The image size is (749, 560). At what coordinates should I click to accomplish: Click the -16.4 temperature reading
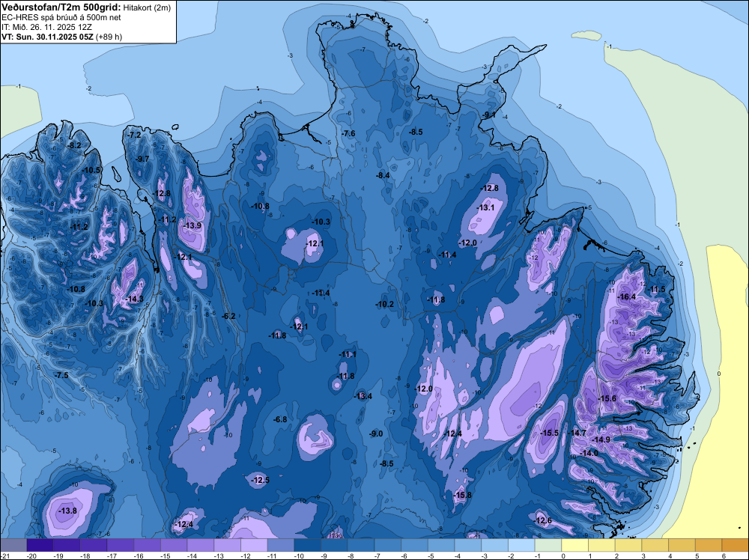pyautogui.click(x=627, y=296)
